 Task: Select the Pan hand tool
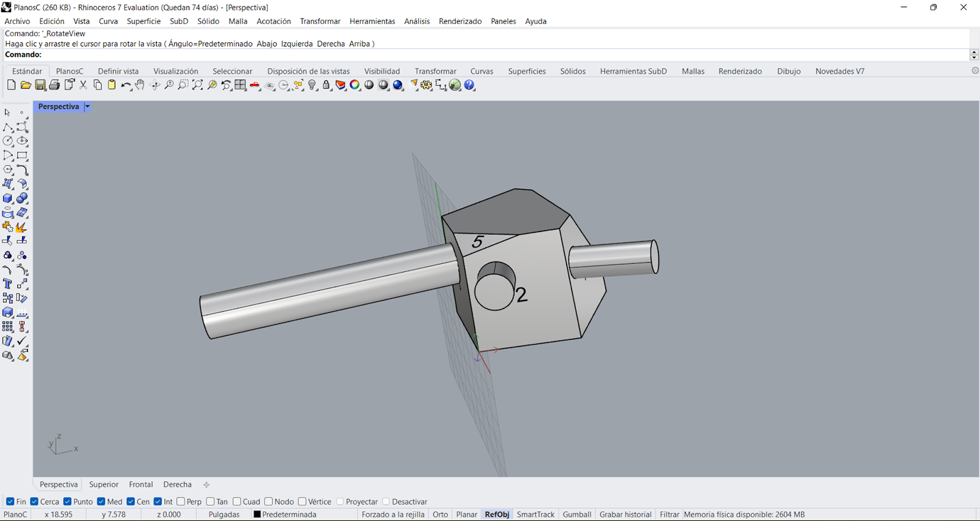tap(140, 85)
